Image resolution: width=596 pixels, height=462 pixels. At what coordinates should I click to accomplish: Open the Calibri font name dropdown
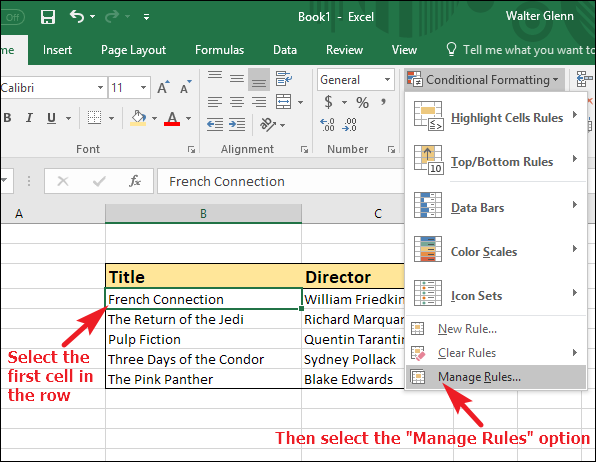pos(100,88)
